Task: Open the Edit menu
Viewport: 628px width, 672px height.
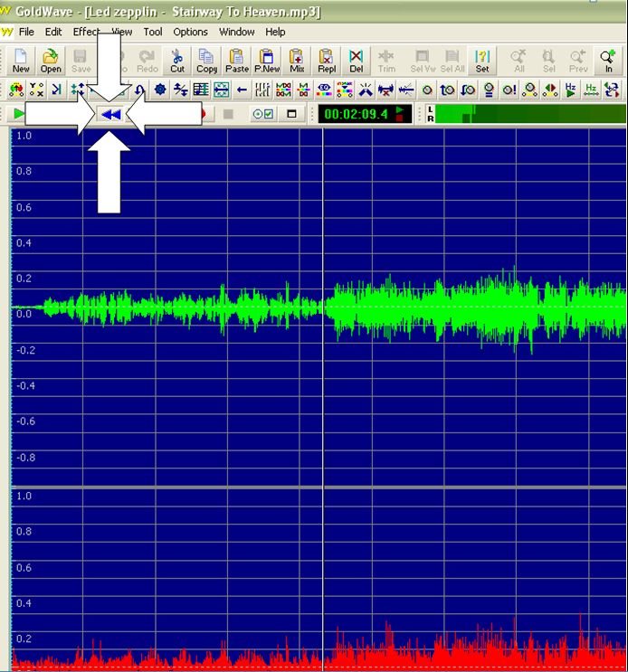Action: tap(53, 33)
